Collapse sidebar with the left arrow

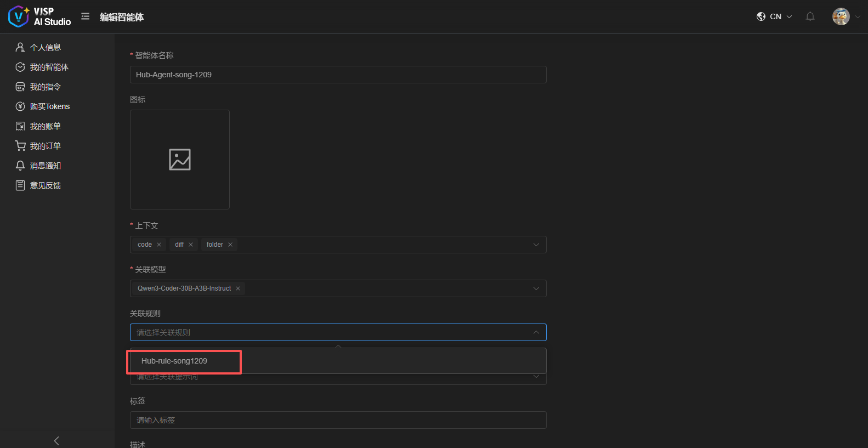[x=56, y=441]
